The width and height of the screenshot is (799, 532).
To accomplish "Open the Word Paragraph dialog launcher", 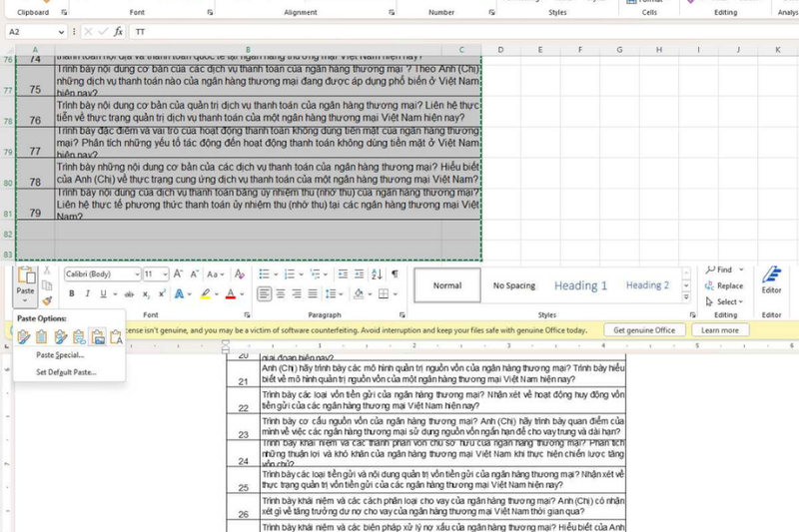I will (x=402, y=315).
